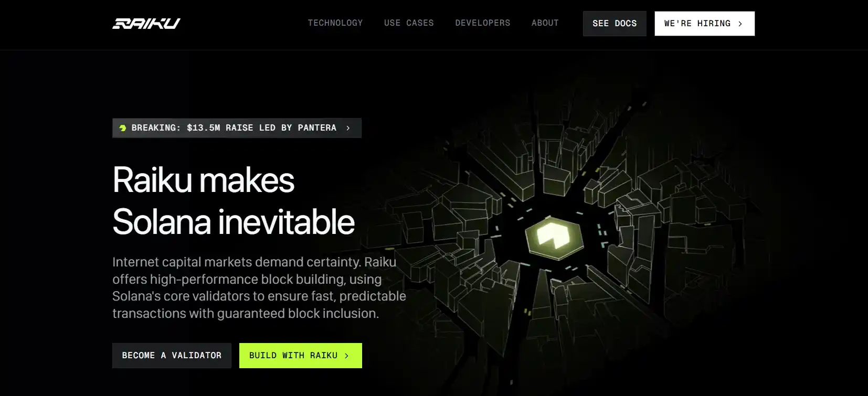Open the About menu item
Image resolution: width=868 pixels, height=396 pixels.
click(545, 23)
